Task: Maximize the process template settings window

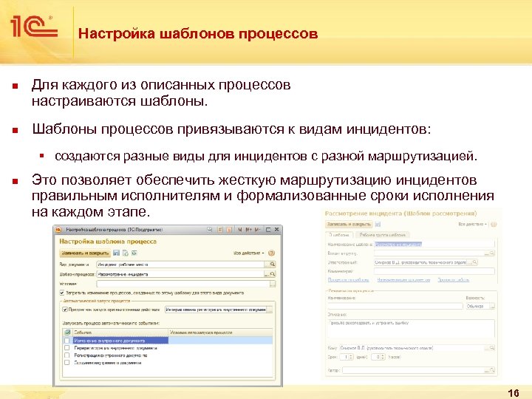Action: click(x=268, y=230)
